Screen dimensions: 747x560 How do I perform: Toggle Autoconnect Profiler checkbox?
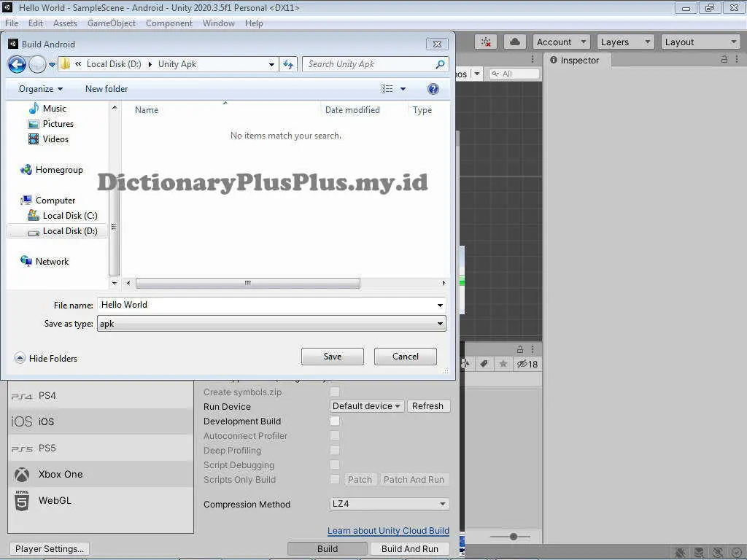(335, 436)
